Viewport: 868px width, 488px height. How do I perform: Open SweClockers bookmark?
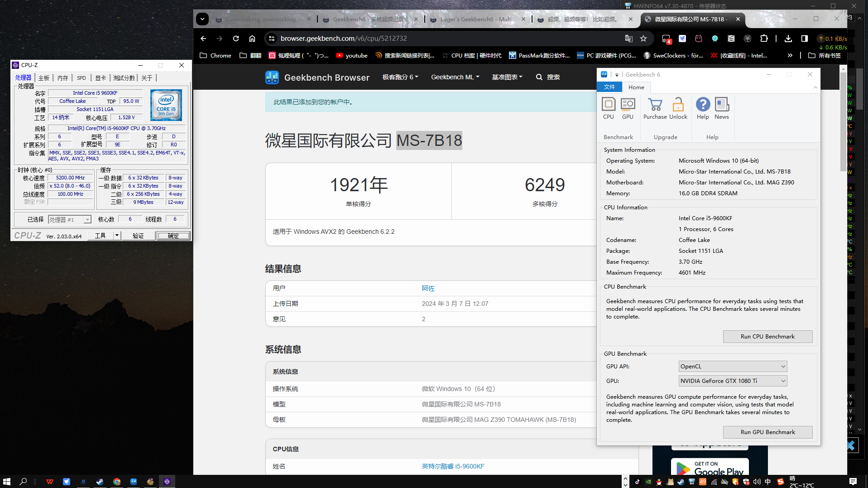coord(673,55)
